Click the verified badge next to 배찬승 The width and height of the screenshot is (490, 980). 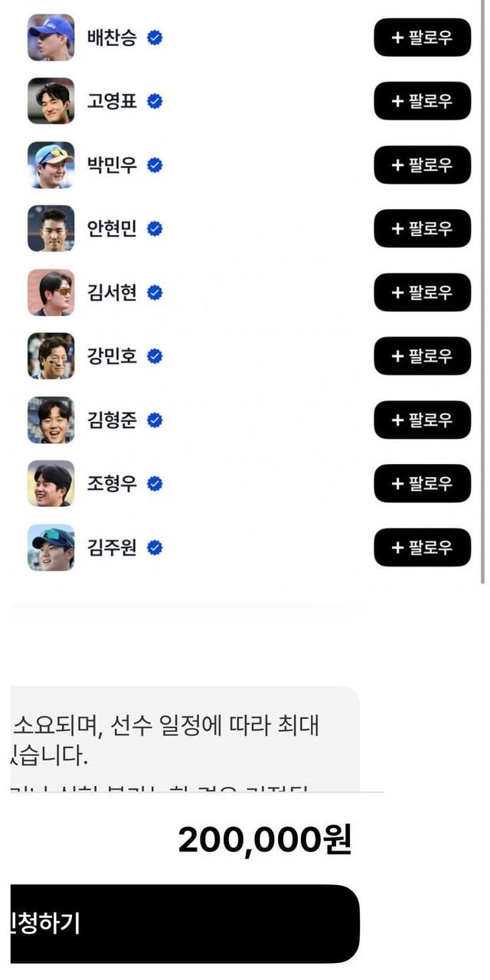coord(155,38)
